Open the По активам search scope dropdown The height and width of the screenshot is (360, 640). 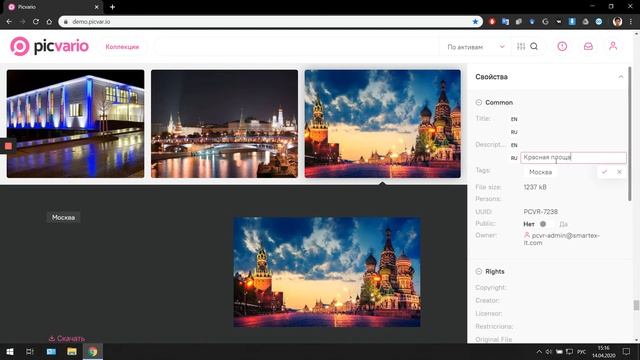(476, 47)
